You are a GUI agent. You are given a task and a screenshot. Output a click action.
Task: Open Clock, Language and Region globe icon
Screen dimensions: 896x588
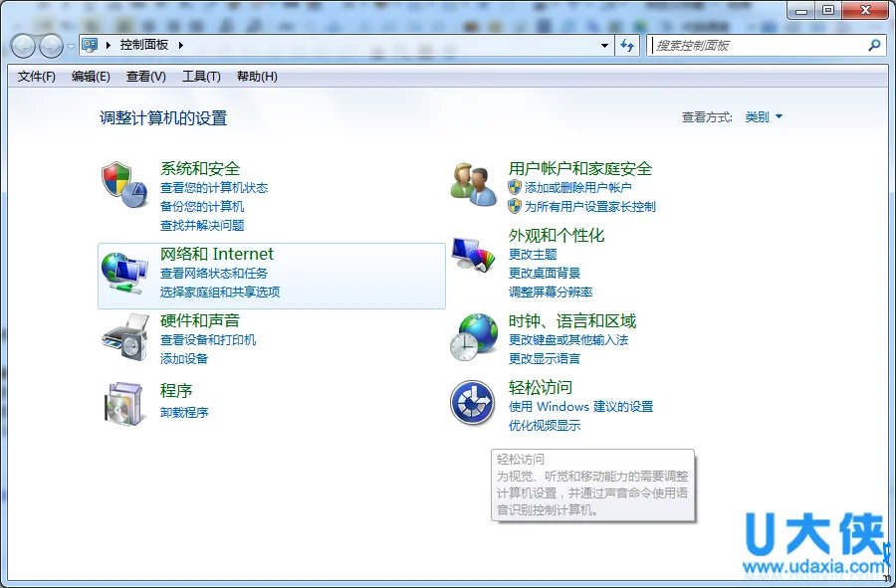pyautogui.click(x=473, y=337)
